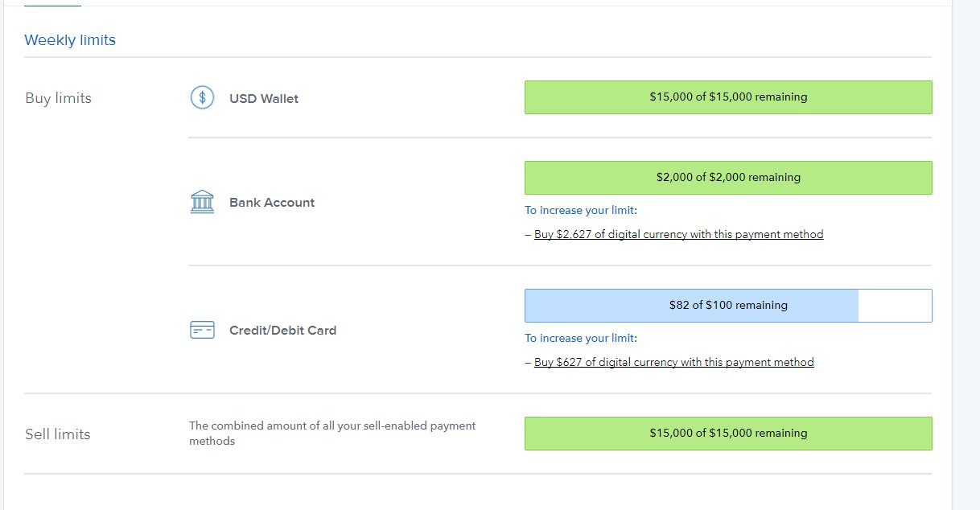This screenshot has height=510, width=980.
Task: Click the Sell limits section label
Action: [58, 434]
